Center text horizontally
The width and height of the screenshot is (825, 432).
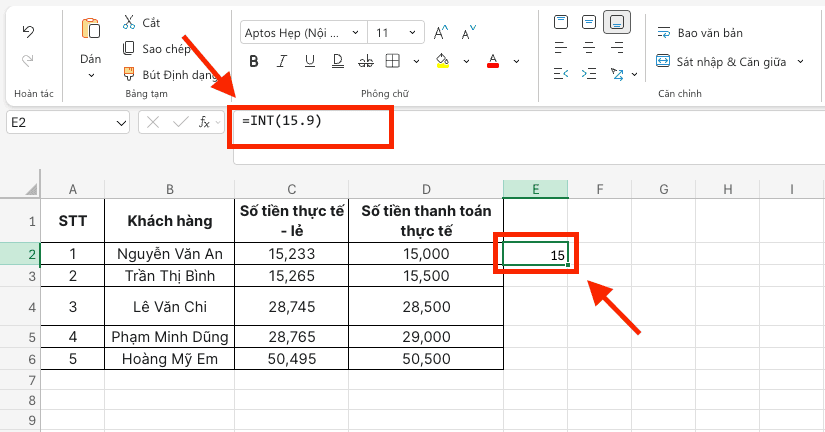point(589,48)
